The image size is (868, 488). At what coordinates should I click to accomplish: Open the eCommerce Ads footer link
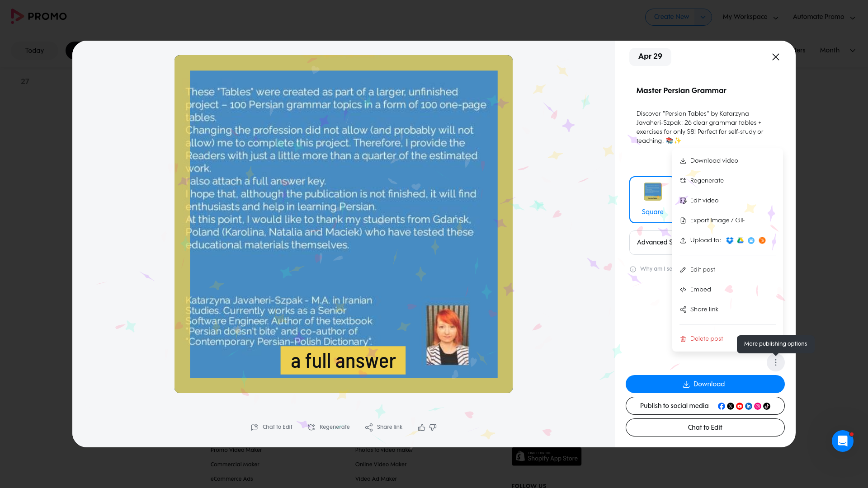pos(231,479)
